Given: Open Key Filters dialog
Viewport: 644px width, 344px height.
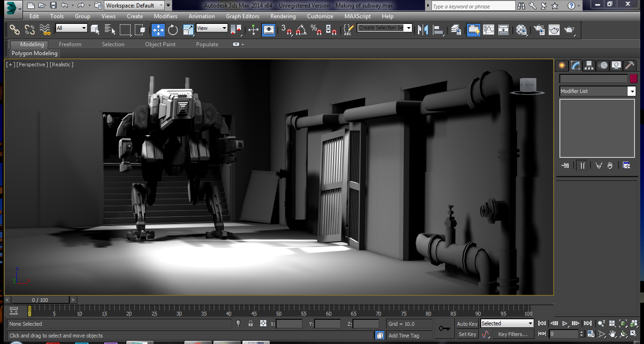Looking at the screenshot, I should 513,334.
